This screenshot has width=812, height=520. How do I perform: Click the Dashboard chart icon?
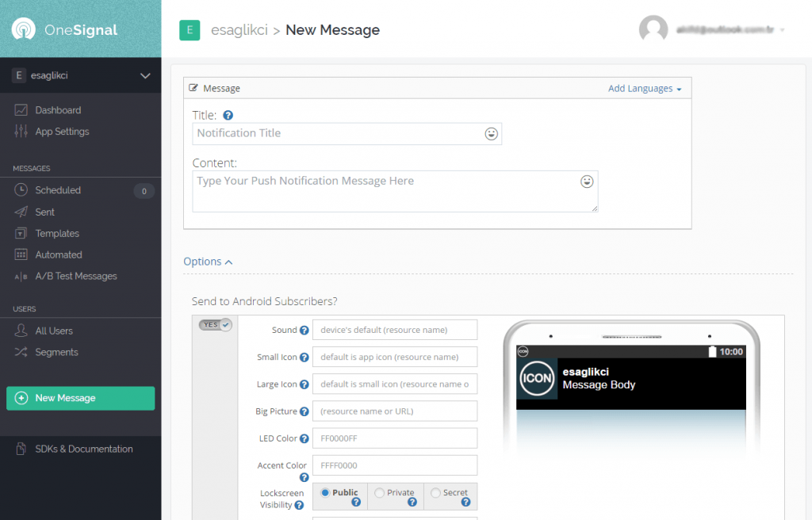[x=21, y=110]
